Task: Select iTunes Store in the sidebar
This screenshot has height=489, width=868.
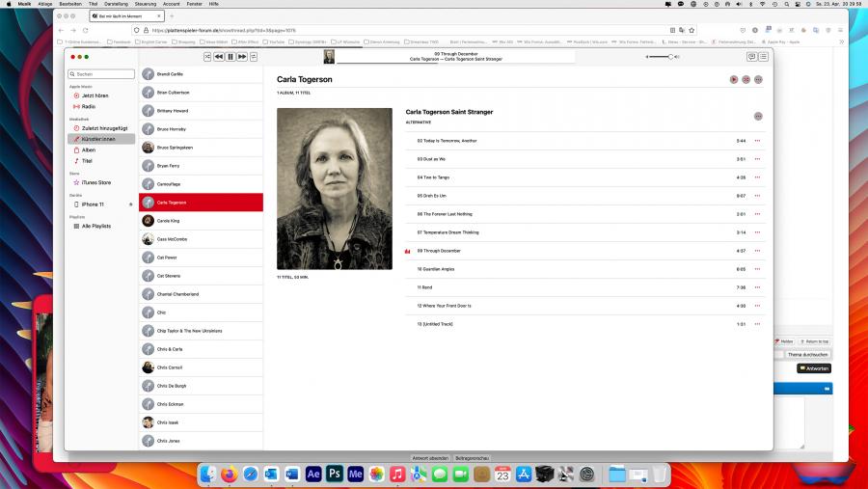Action: 95,182
